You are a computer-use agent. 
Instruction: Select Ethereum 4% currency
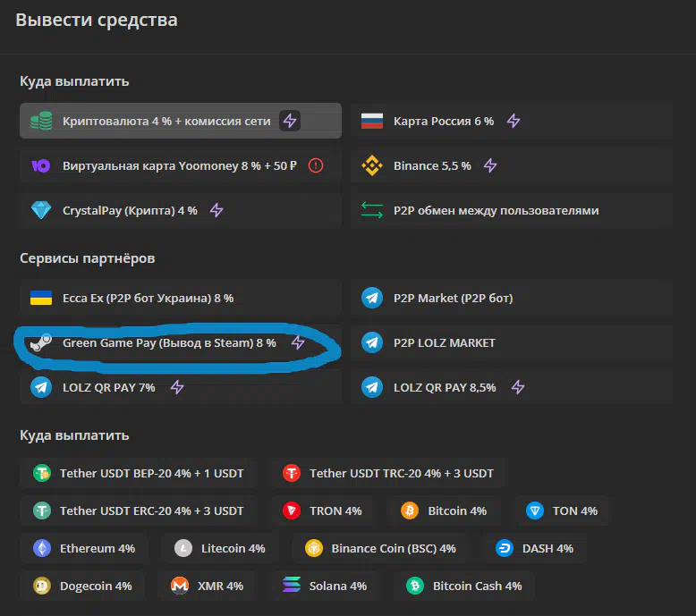click(84, 549)
